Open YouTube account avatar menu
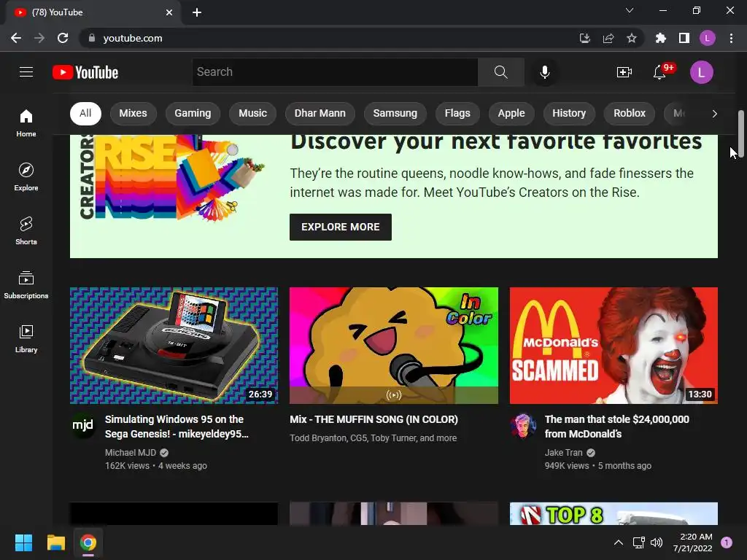 (701, 72)
